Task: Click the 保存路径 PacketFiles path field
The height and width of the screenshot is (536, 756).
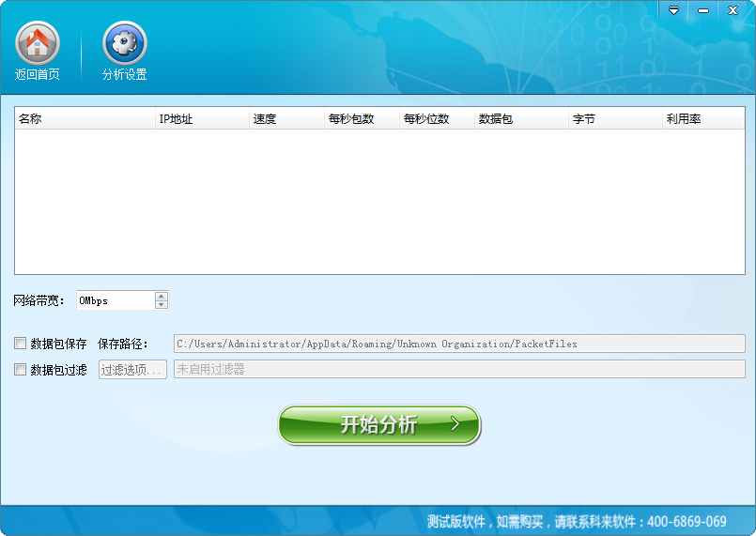Action: tap(459, 344)
